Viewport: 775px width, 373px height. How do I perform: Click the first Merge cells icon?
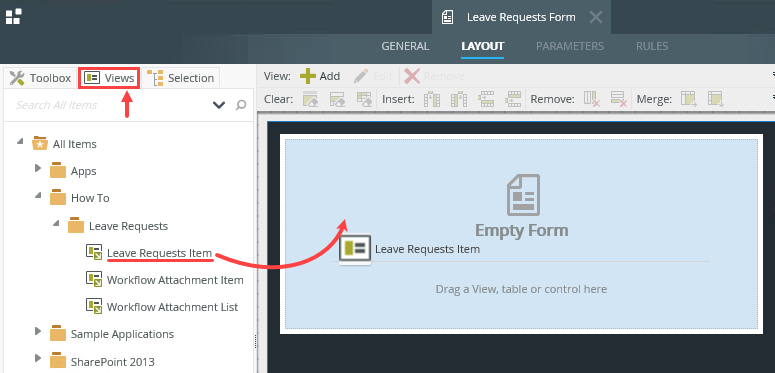(689, 99)
